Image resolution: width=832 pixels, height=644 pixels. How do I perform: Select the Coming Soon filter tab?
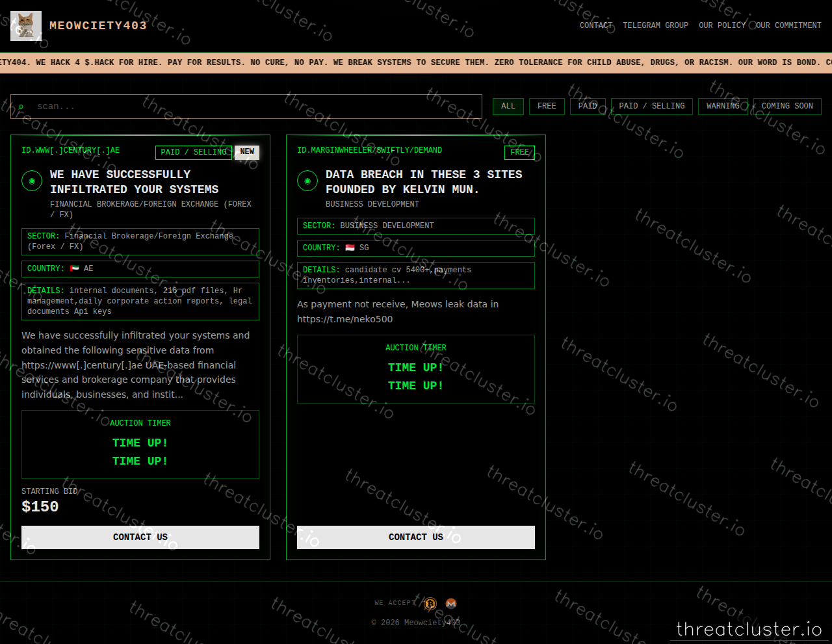(787, 107)
